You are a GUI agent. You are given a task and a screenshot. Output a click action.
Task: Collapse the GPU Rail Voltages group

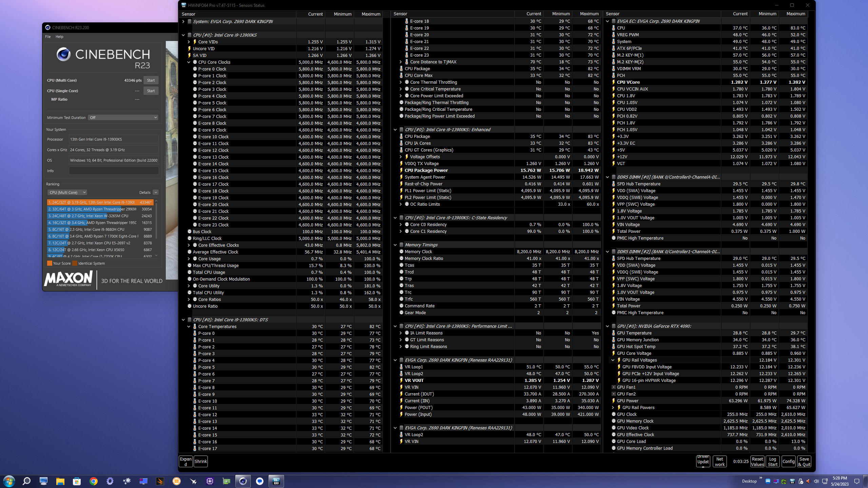click(613, 360)
